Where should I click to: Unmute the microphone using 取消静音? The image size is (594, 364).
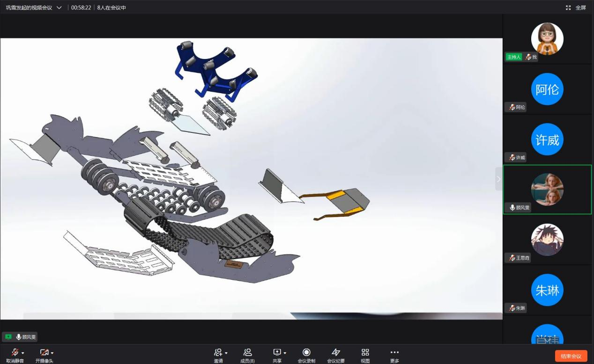pyautogui.click(x=14, y=353)
